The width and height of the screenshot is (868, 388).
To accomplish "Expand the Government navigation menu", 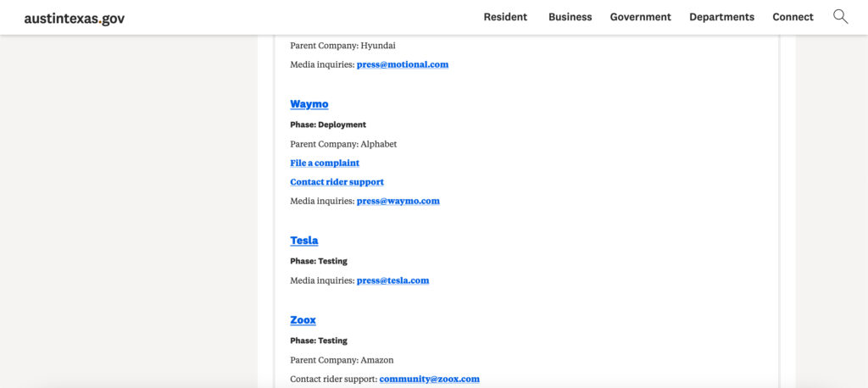I will 641,17.
